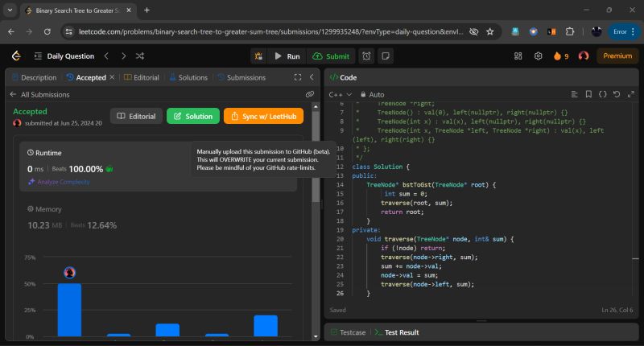Toggle bookmark icon in code editor
Viewport: 644px width, 346px height.
[x=588, y=94]
